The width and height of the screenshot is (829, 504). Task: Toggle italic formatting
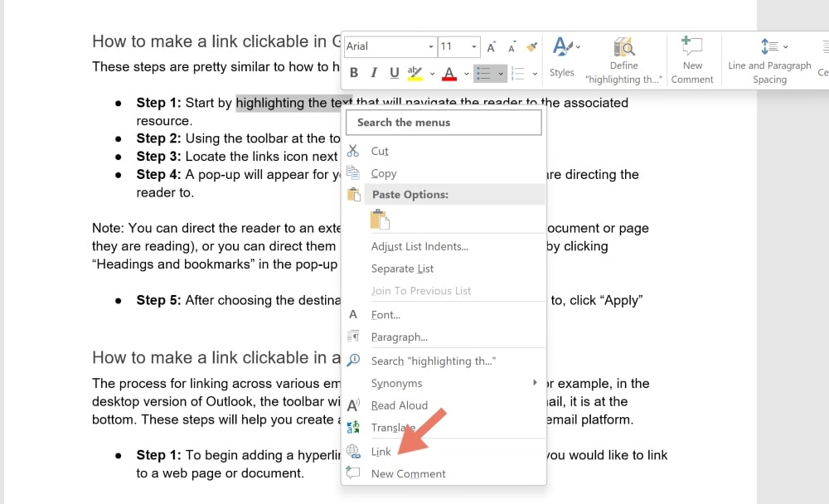point(373,73)
